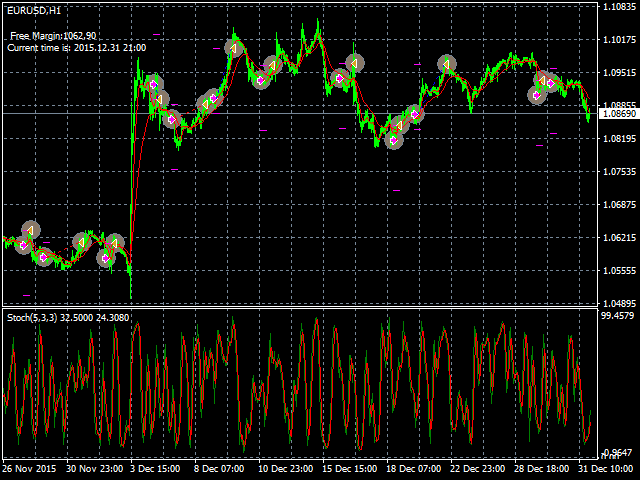Click the highlighted current price tag 1.08690
The height and width of the screenshot is (480, 640).
pos(619,113)
